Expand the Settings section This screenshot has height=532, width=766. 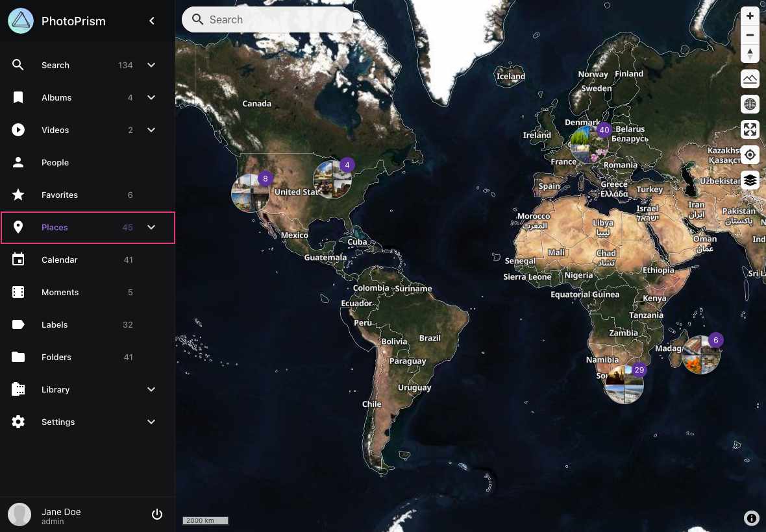(151, 422)
